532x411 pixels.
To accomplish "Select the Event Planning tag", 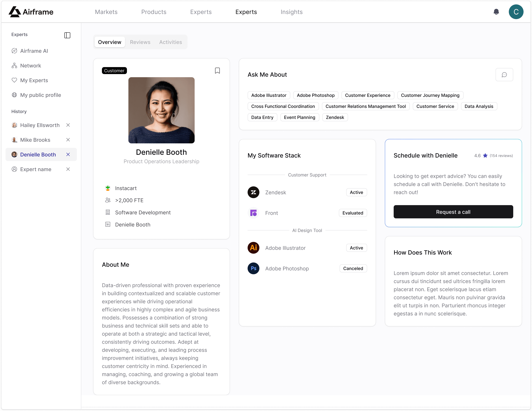I will pyautogui.click(x=300, y=117).
